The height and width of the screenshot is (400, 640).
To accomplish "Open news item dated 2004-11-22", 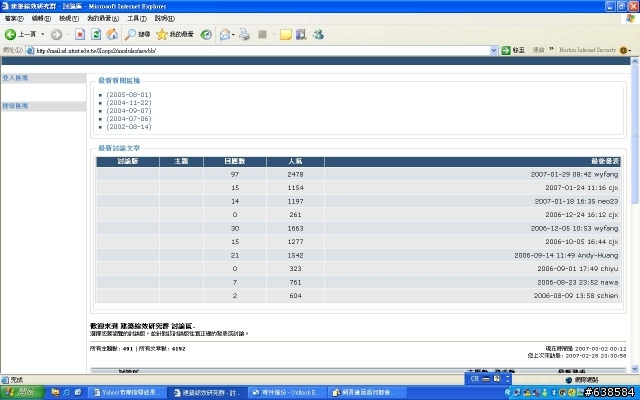I will (x=129, y=103).
